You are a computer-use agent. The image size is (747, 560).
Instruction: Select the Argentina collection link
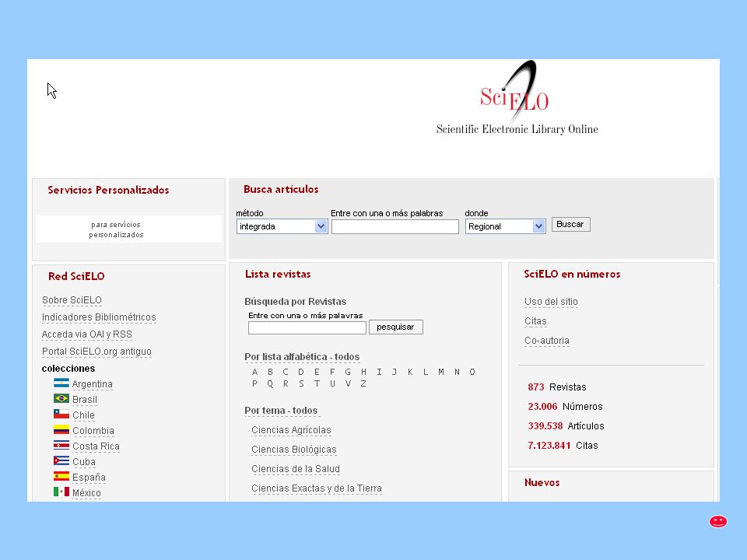[93, 383]
